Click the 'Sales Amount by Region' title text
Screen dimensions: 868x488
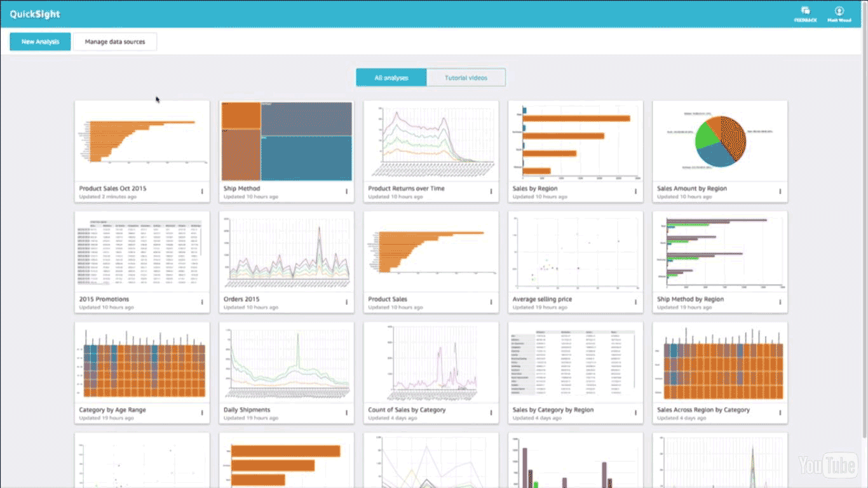click(x=692, y=189)
